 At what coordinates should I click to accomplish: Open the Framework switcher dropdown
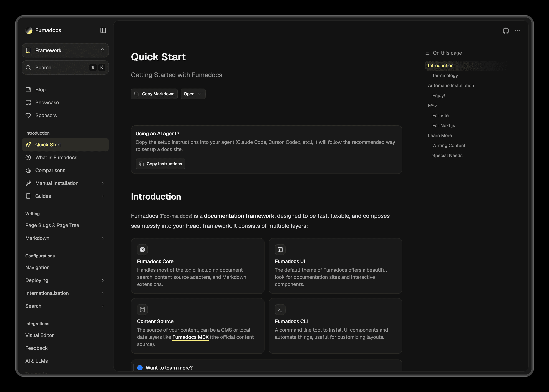click(x=65, y=50)
